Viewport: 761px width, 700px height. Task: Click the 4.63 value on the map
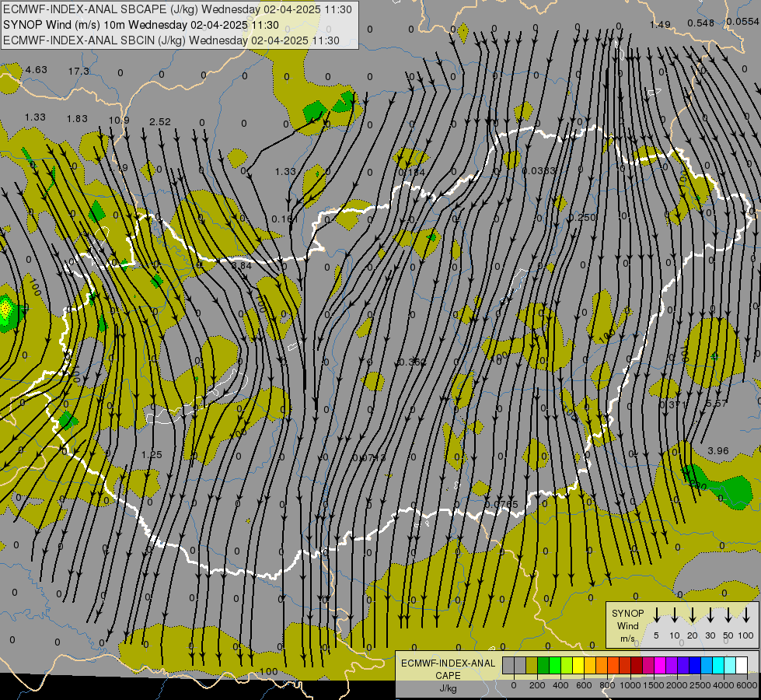click(37, 69)
